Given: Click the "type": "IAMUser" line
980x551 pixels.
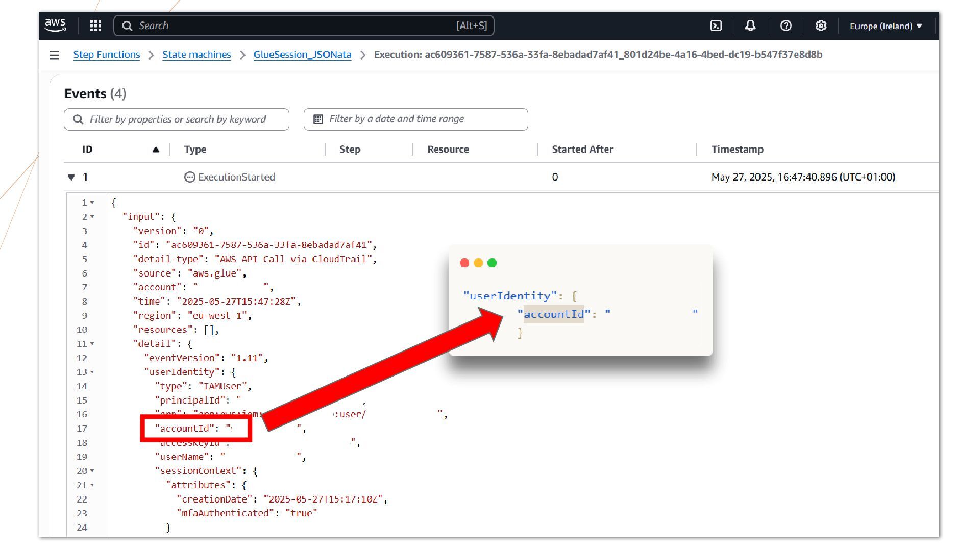Looking at the screenshot, I should [x=204, y=386].
